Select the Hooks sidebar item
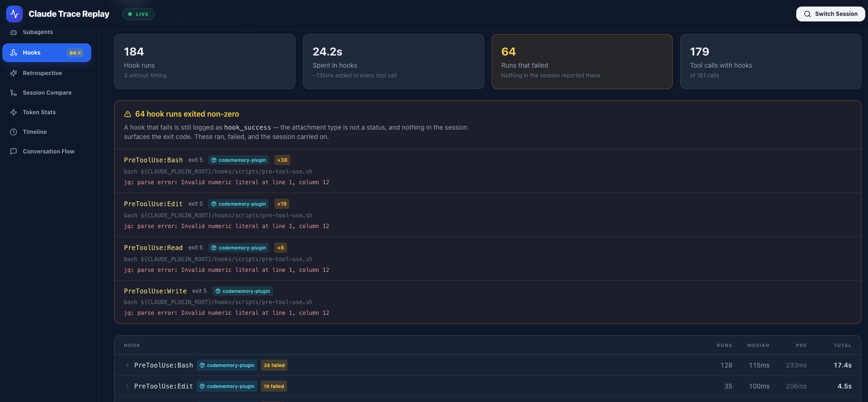This screenshot has height=402, width=868. (47, 53)
